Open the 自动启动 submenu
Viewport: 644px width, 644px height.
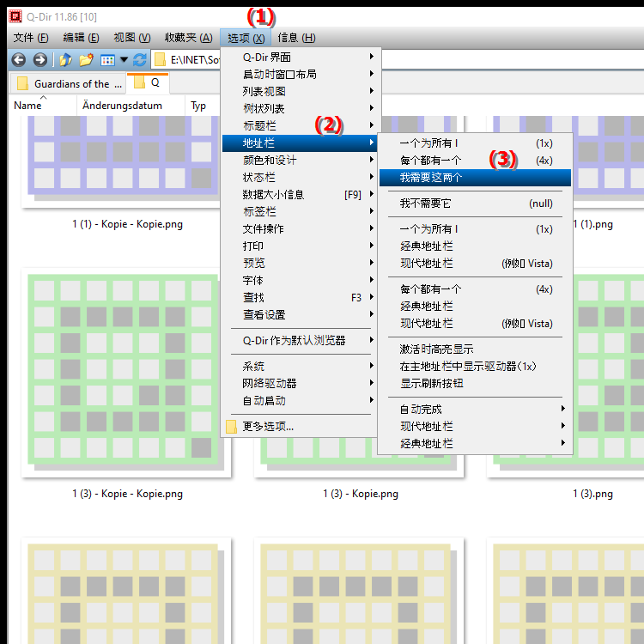[300, 401]
